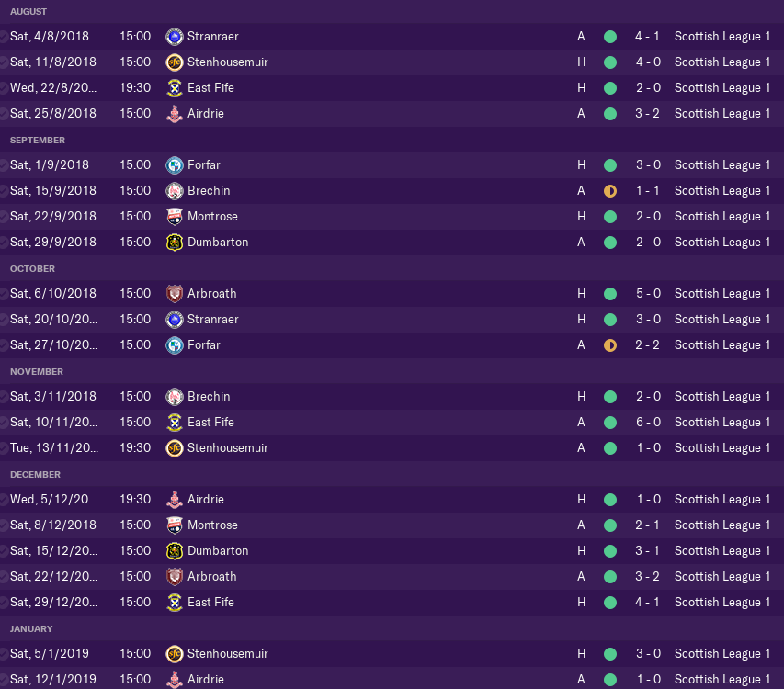Select the Airdrie fixture on Sat, 12/1/2019
Viewport: 784px width, 689px height.
coord(392,679)
